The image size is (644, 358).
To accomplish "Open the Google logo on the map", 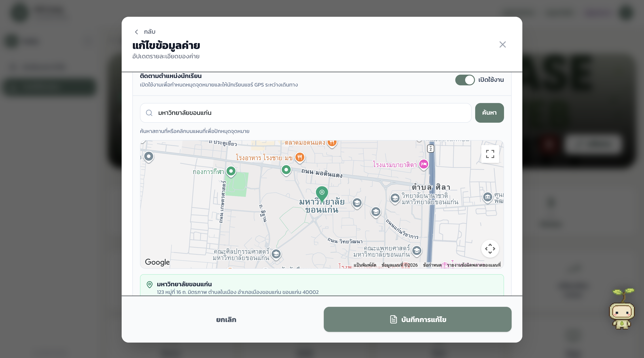I will tap(157, 262).
